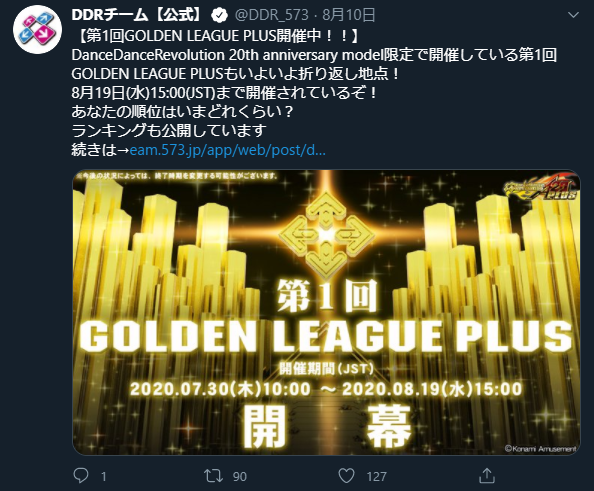The width and height of the screenshot is (594, 491).
Task: Click the reply count 1
Action: click(103, 477)
